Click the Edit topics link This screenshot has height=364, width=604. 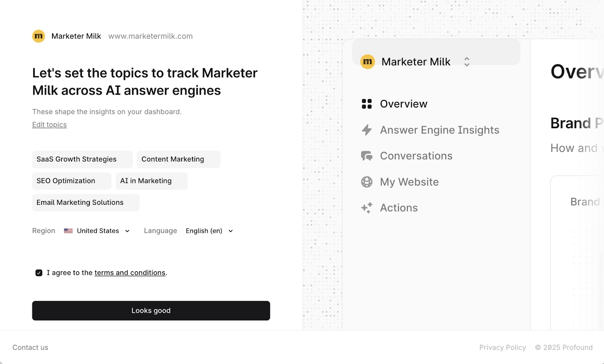click(x=49, y=124)
